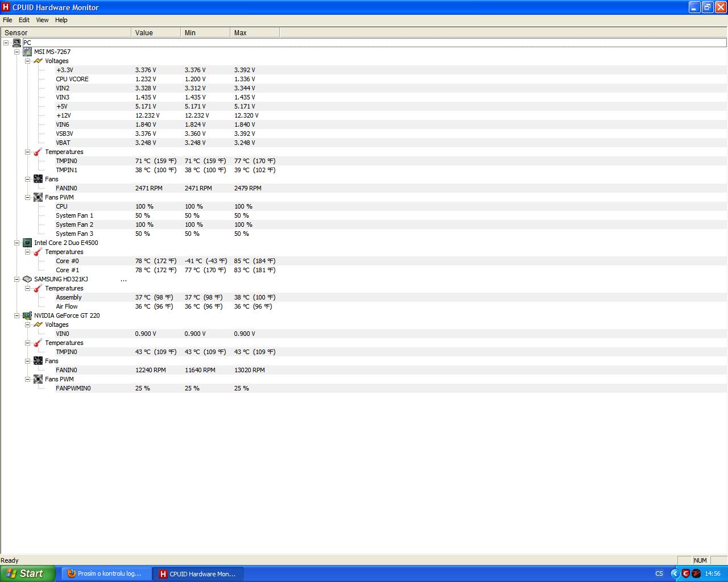Collapse the Intel Core 2 Duo E4500 node
The image size is (728, 582).
pos(16,243)
